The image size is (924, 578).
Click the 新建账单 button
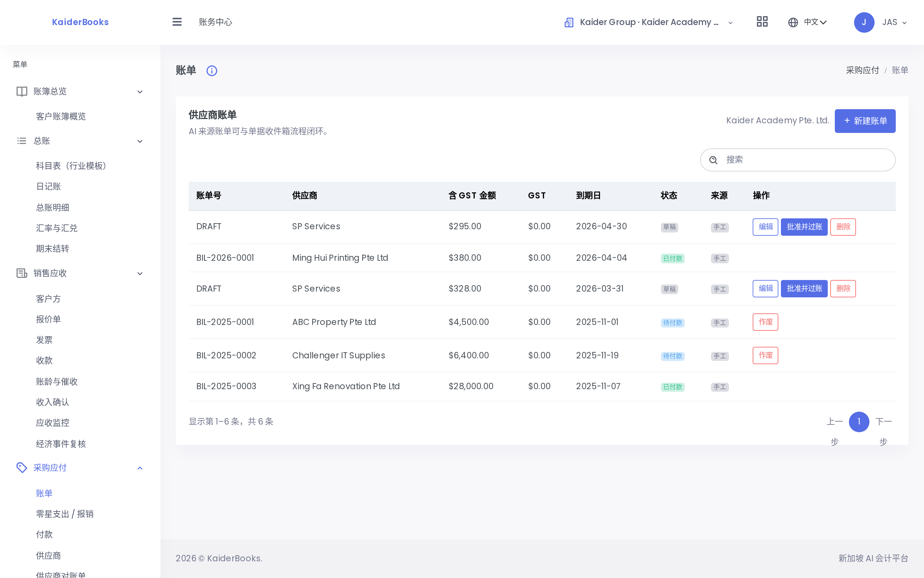pyautogui.click(x=865, y=121)
